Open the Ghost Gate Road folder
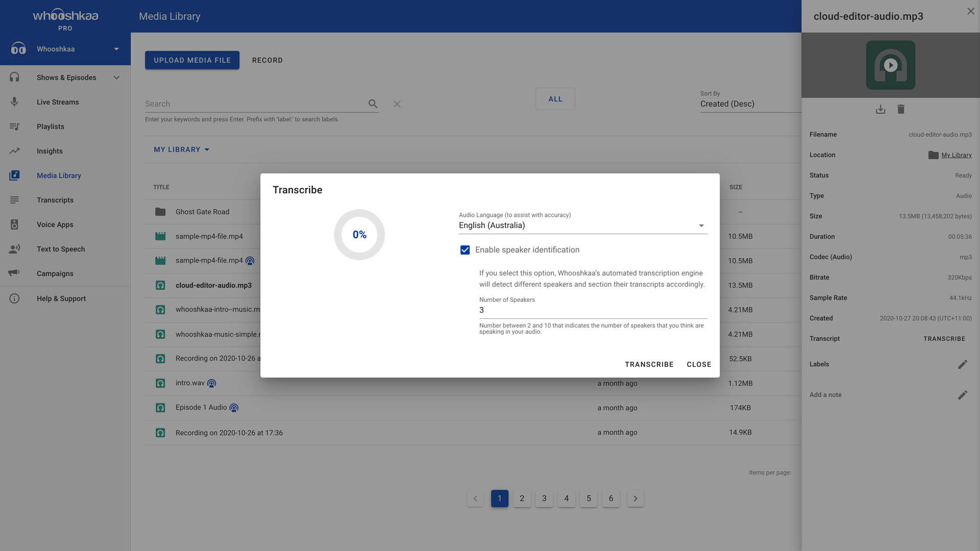Viewport: 980px width, 551px height. pyautogui.click(x=202, y=212)
